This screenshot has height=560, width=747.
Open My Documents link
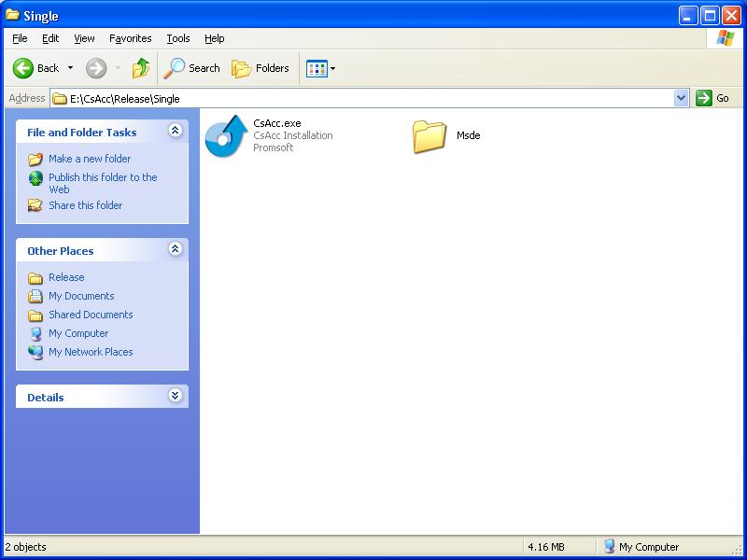81,296
